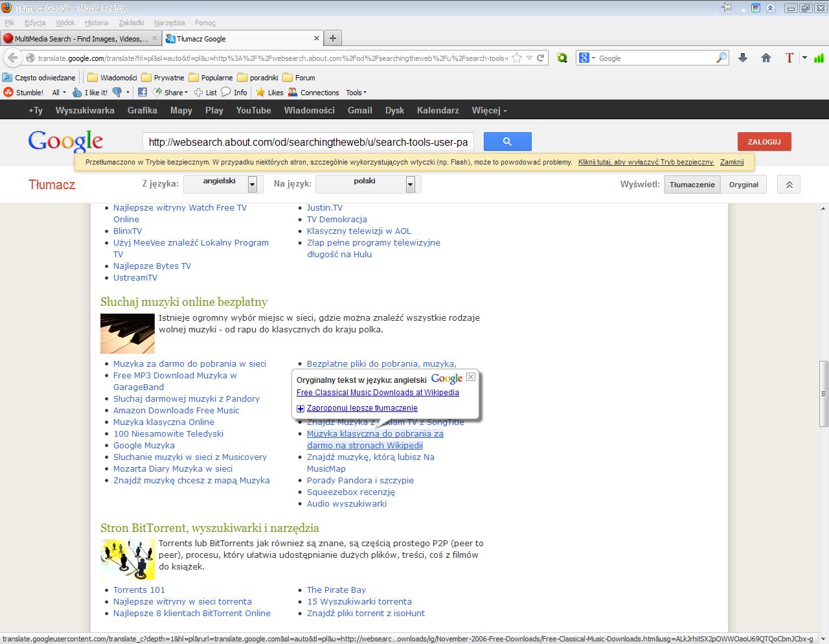Viewport: 829px width, 644px height.
Task: Click the Zamknij link in yellow notice
Action: point(732,162)
